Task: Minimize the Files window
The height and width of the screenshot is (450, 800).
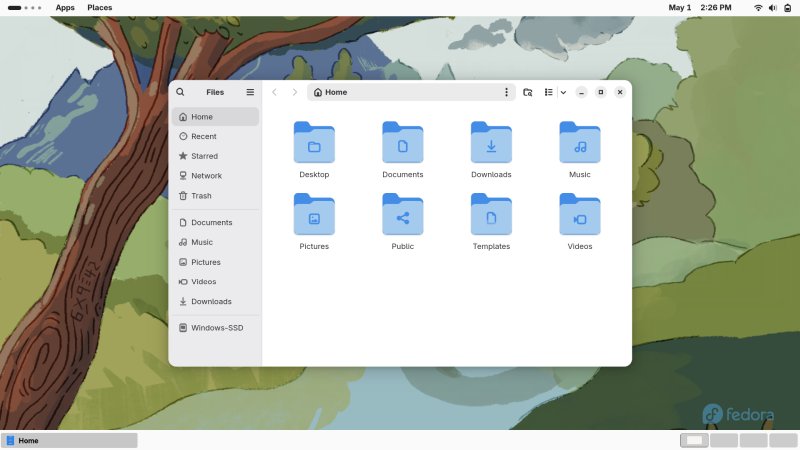Action: [581, 92]
